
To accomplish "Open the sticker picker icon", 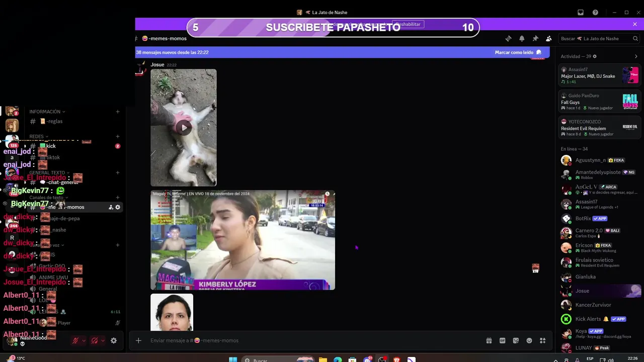I will tap(516, 340).
